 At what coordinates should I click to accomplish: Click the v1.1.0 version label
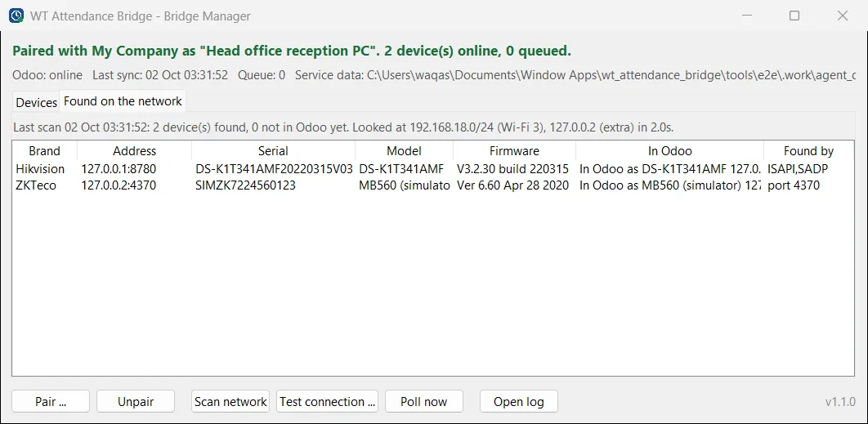840,402
